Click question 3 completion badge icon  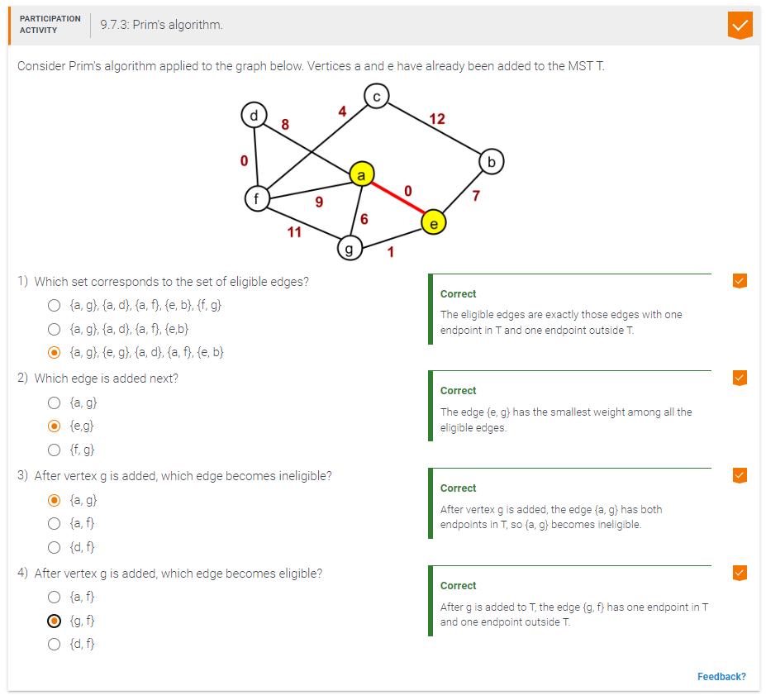pos(740,475)
